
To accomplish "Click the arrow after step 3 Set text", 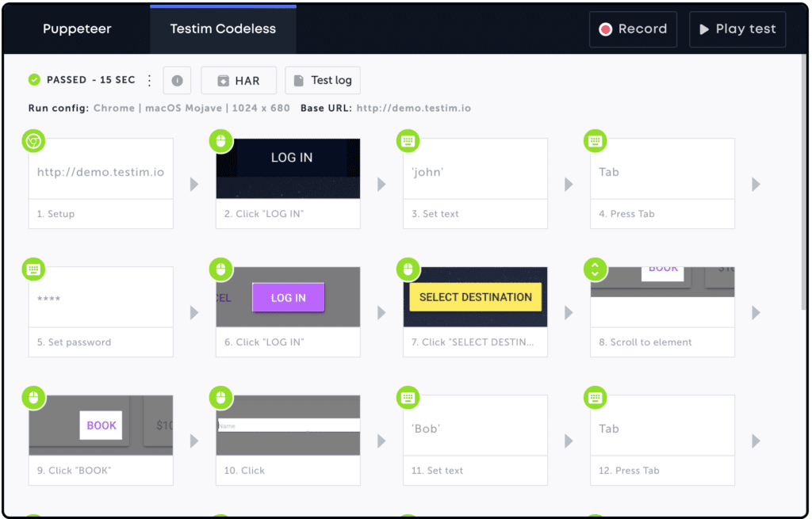I will [x=569, y=184].
